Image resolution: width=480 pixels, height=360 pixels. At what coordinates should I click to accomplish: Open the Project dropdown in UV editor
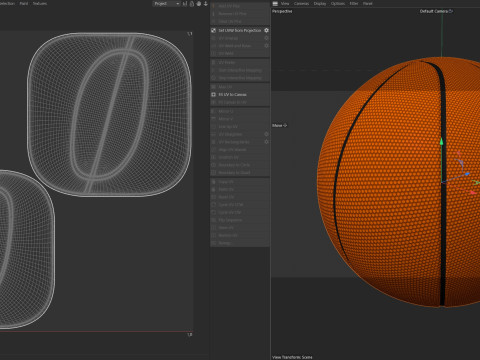pyautogui.click(x=166, y=4)
